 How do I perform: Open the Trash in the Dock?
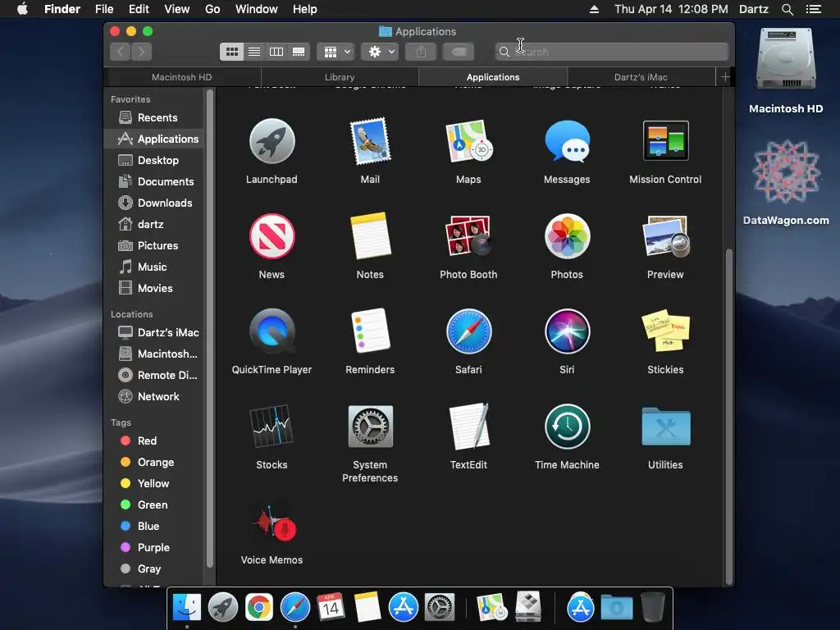pos(652,607)
